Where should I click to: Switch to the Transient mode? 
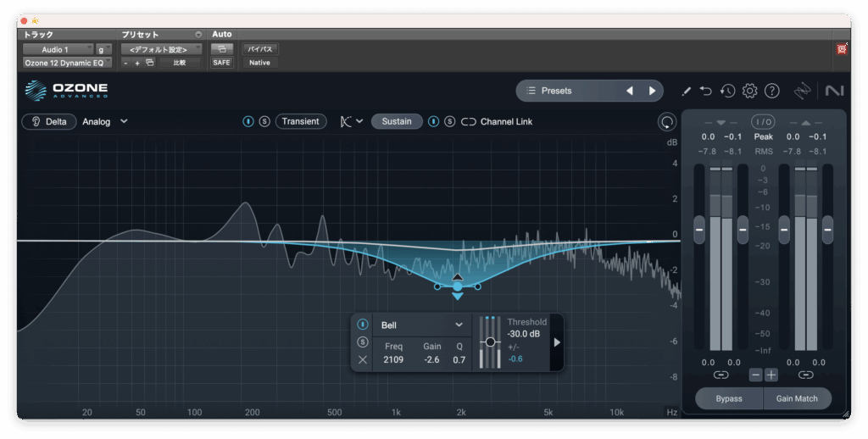[300, 121]
